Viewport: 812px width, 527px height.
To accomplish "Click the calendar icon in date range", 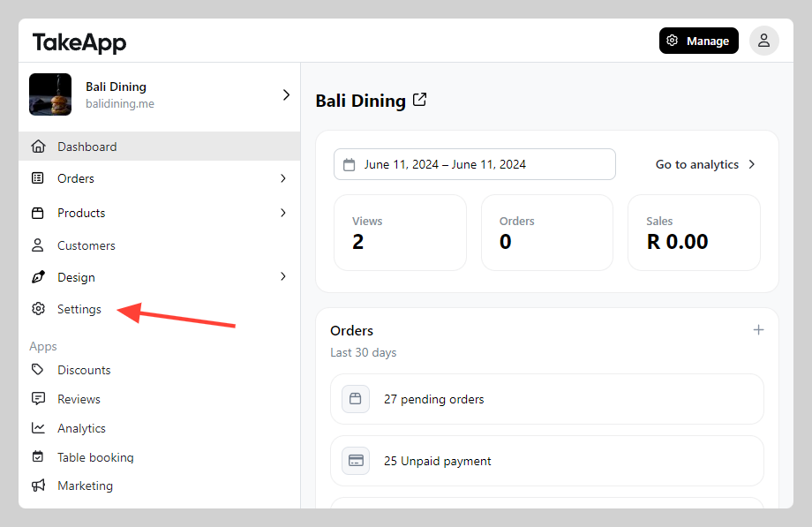I will [x=350, y=165].
